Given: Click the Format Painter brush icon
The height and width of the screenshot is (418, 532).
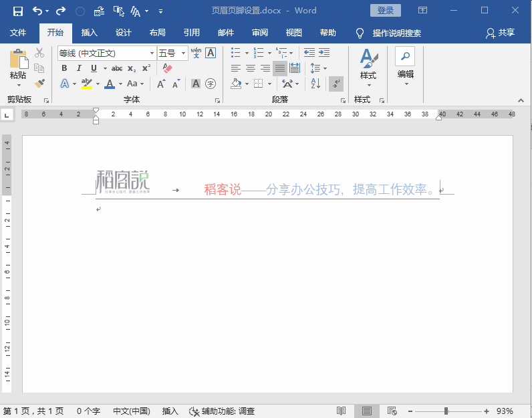Looking at the screenshot, I should point(39,84).
